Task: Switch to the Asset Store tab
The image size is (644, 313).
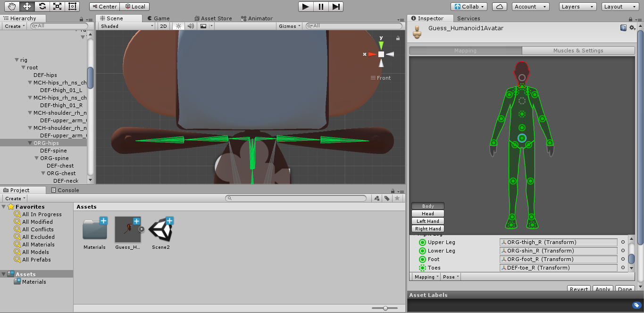Action: [213, 18]
